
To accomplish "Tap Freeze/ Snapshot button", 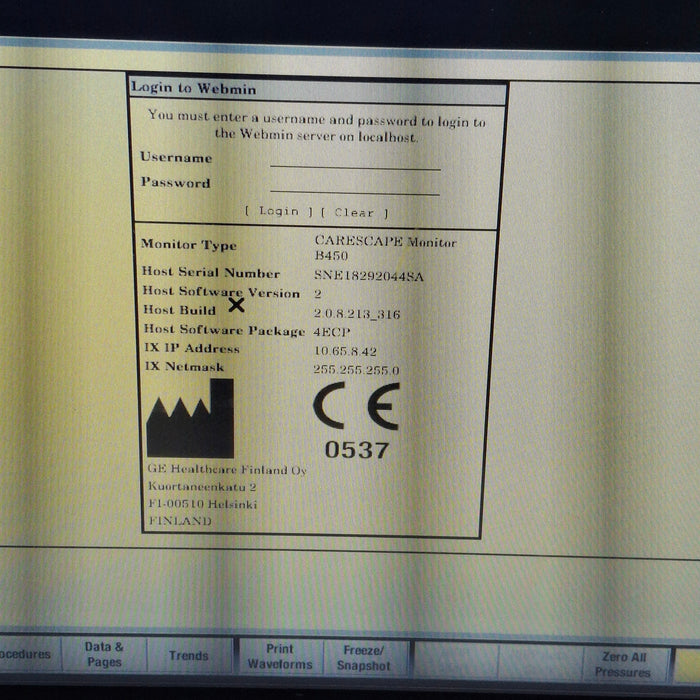I will click(364, 658).
